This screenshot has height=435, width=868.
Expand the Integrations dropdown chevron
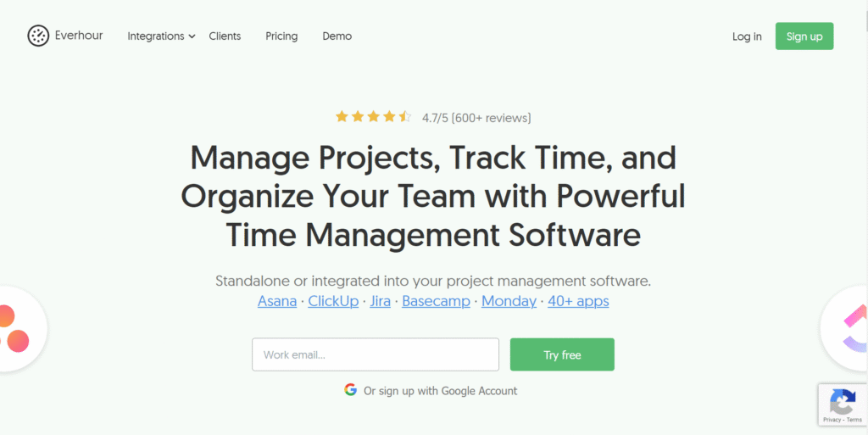coord(192,36)
